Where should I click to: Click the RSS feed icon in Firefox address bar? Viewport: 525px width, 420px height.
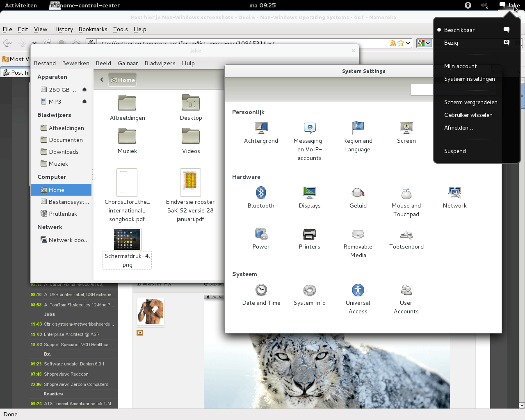coord(393,43)
